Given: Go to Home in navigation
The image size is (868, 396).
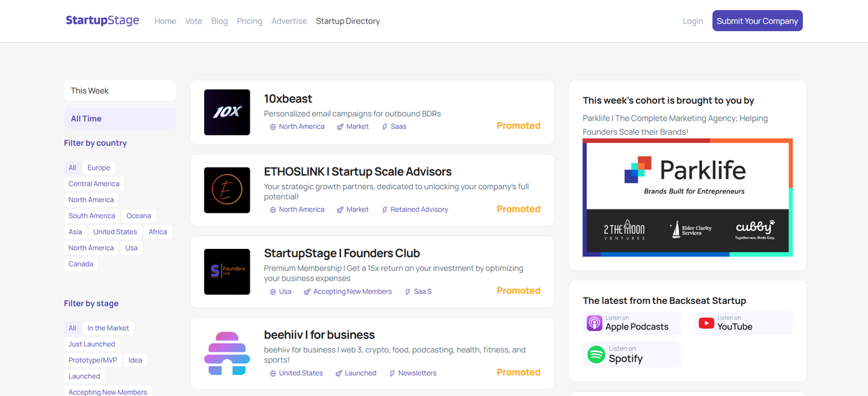Looking at the screenshot, I should pos(165,21).
